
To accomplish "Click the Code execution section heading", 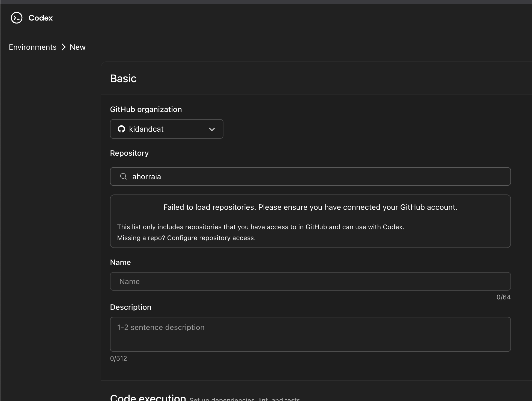I will coord(148,397).
